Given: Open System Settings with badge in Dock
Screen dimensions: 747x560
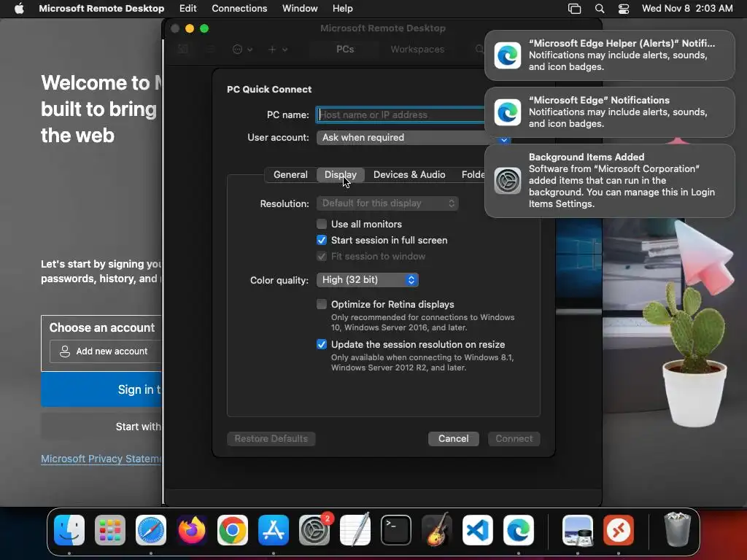Looking at the screenshot, I should [x=314, y=529].
